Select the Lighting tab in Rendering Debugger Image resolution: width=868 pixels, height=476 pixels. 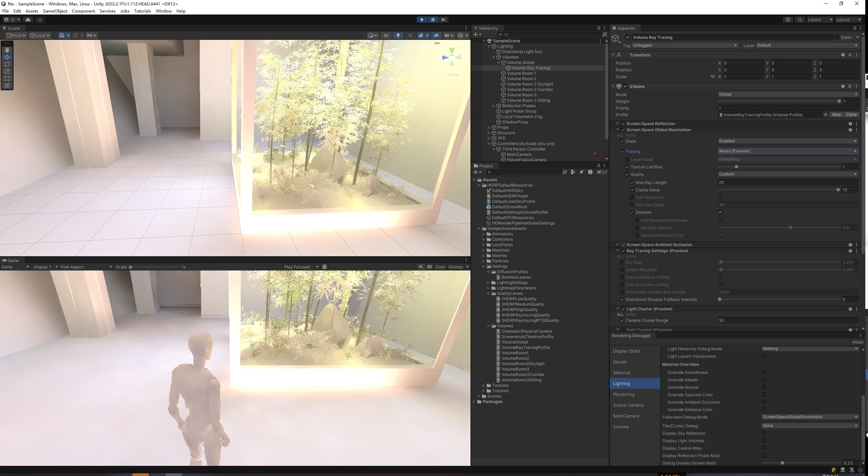pos(635,383)
